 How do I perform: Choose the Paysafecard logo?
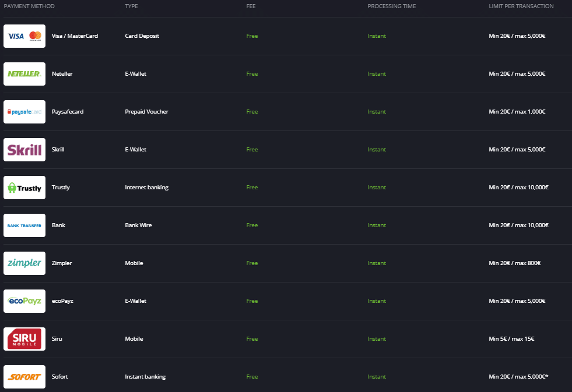tap(24, 112)
